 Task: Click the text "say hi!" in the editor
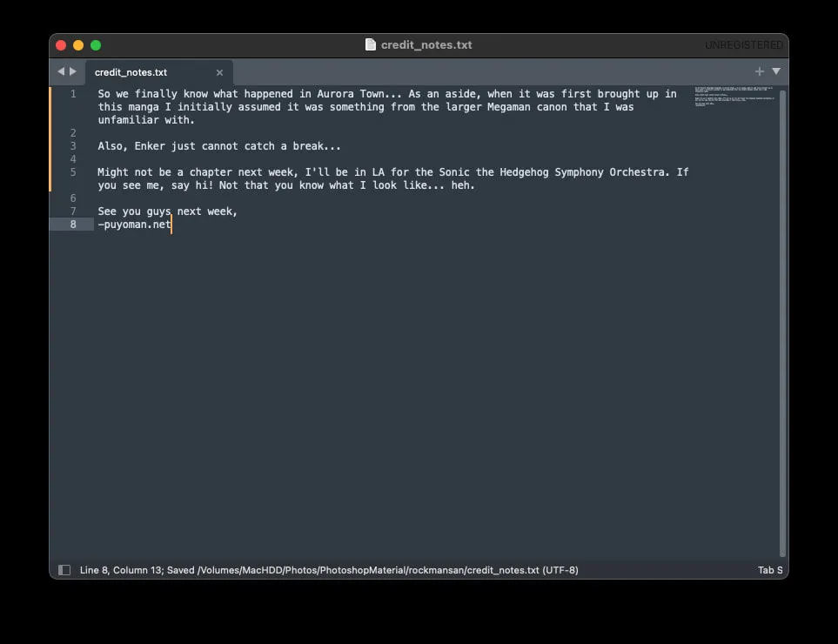coord(191,185)
